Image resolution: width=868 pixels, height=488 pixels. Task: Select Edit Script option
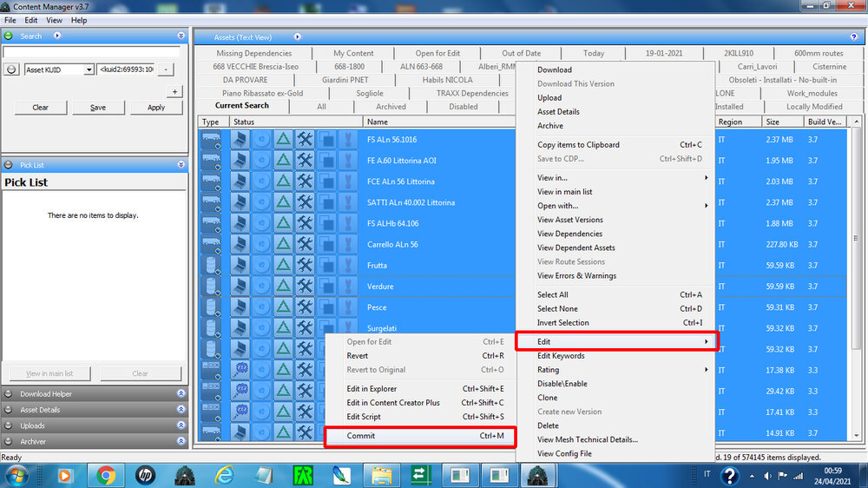point(421,417)
